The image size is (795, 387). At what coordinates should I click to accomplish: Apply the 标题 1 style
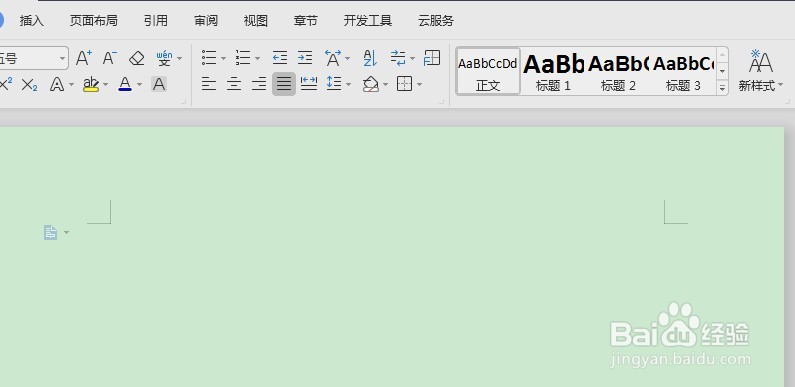tap(553, 71)
